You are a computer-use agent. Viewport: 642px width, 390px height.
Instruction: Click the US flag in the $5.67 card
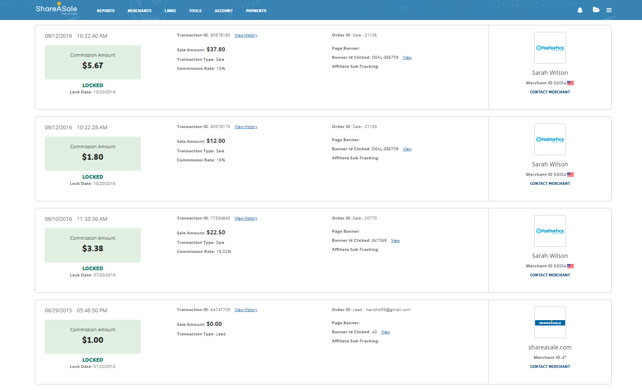pyautogui.click(x=570, y=83)
